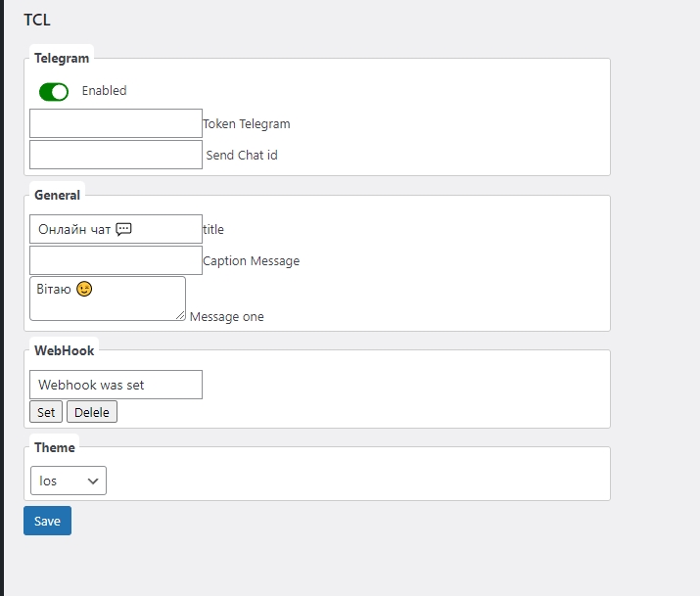Screen dimensions: 700x596
Task: Click the Caption Message label
Action: point(252,260)
